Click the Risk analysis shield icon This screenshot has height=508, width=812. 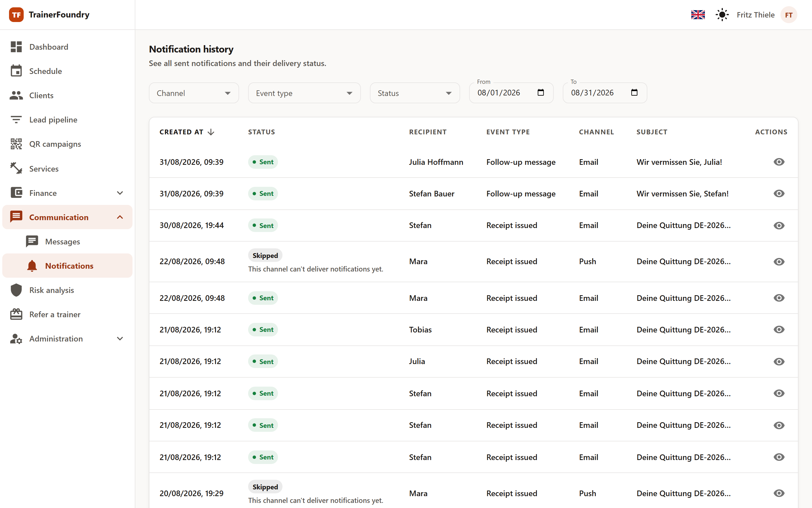pos(16,290)
